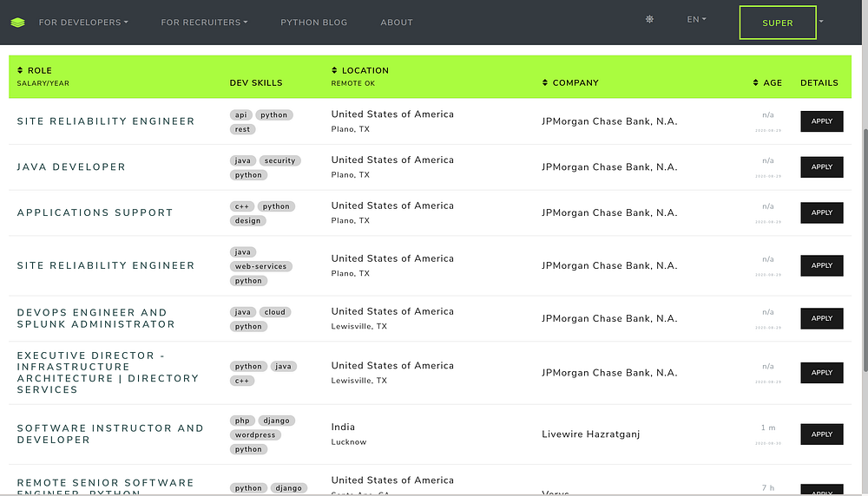This screenshot has height=496, width=868.
Task: Click JPMorgan Chase Bank in Java Developer row
Action: click(609, 167)
